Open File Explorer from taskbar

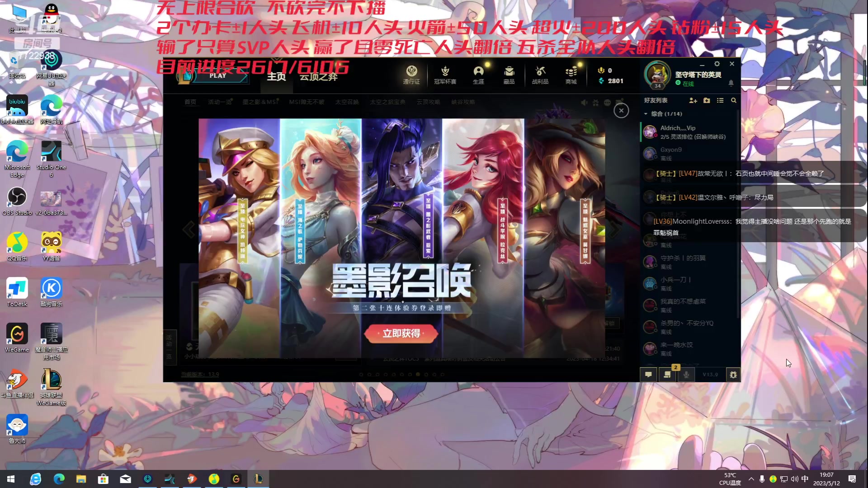click(81, 479)
